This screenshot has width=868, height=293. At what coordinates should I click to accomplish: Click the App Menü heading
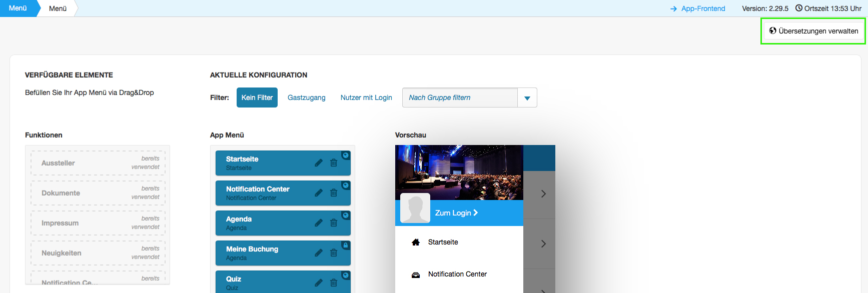227,135
